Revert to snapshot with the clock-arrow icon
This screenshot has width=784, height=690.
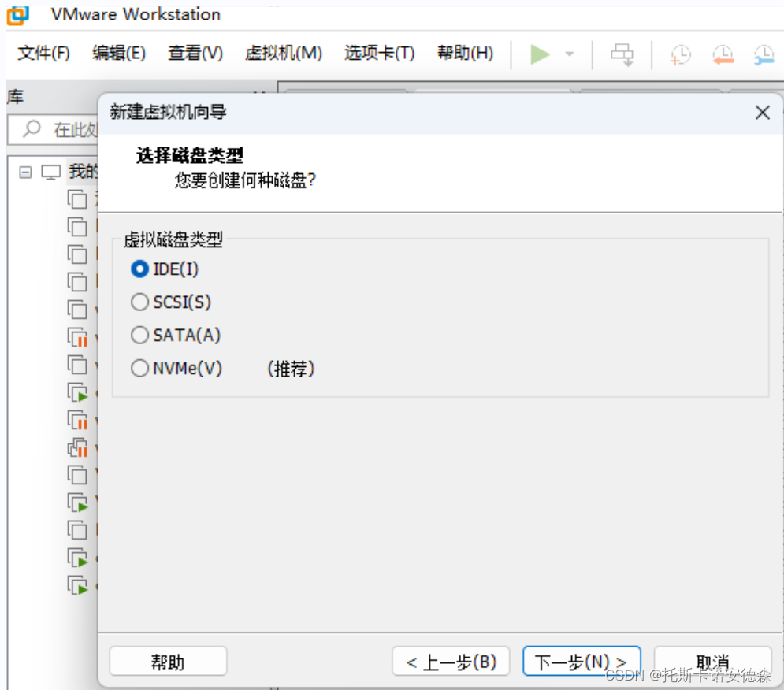[x=723, y=54]
